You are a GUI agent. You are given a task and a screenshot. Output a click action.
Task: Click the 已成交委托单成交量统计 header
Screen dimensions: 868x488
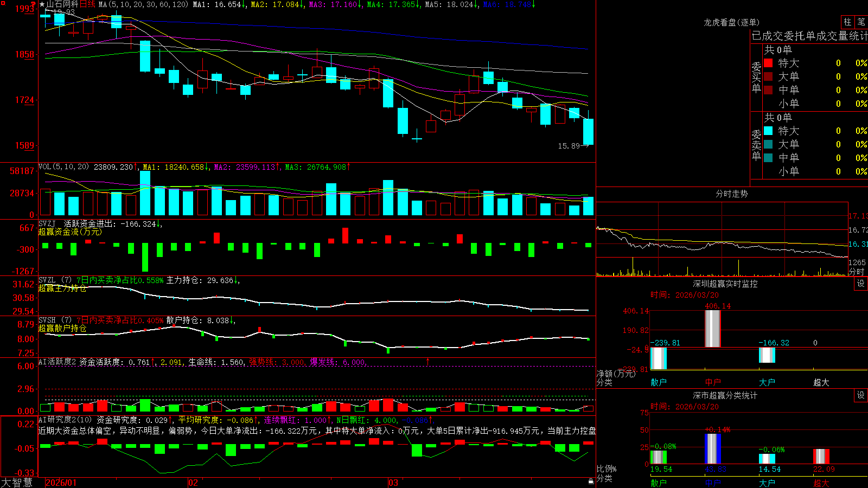[x=809, y=36]
